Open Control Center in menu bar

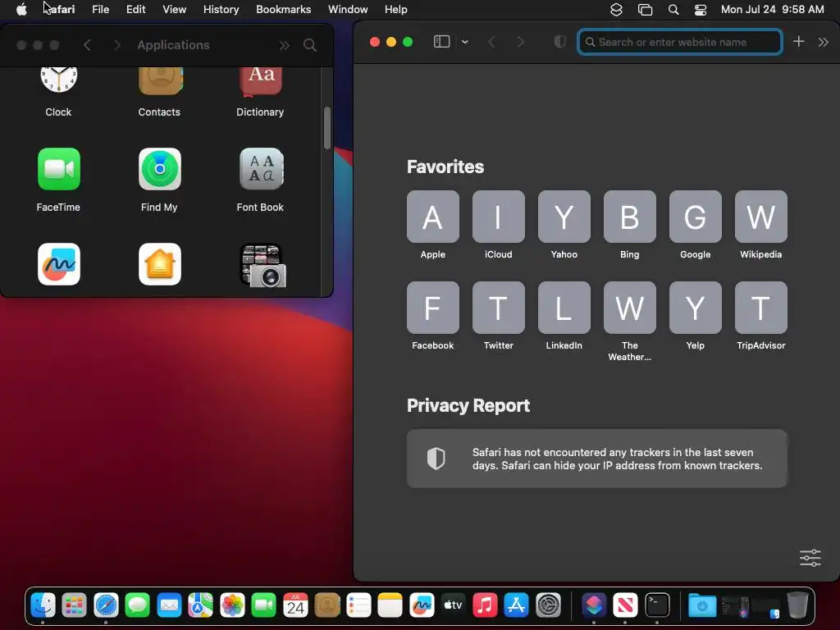[x=701, y=10]
